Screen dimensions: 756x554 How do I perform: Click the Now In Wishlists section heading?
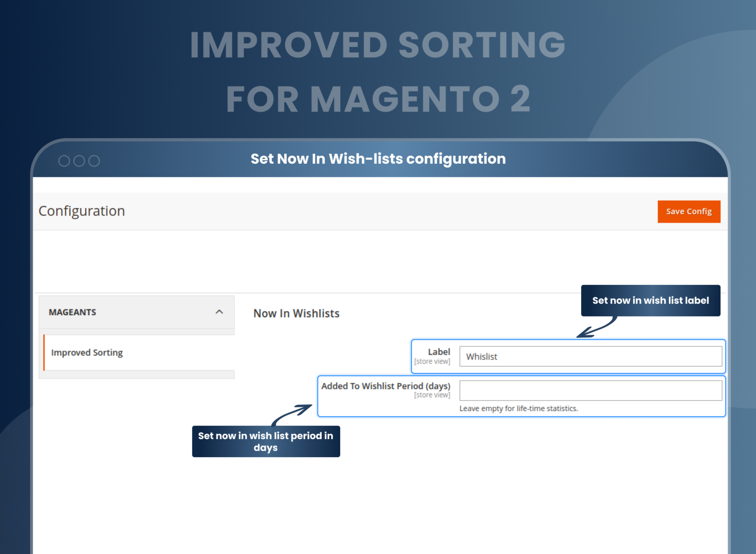296,313
